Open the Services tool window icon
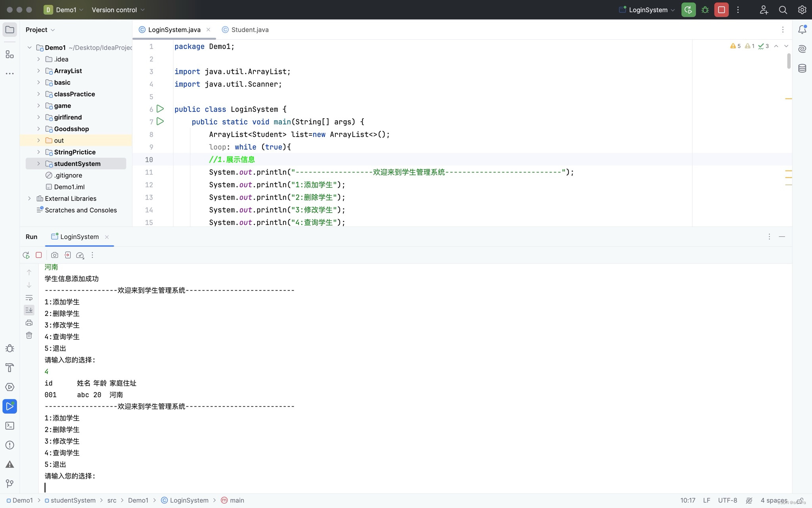The image size is (812, 508). pyautogui.click(x=10, y=387)
